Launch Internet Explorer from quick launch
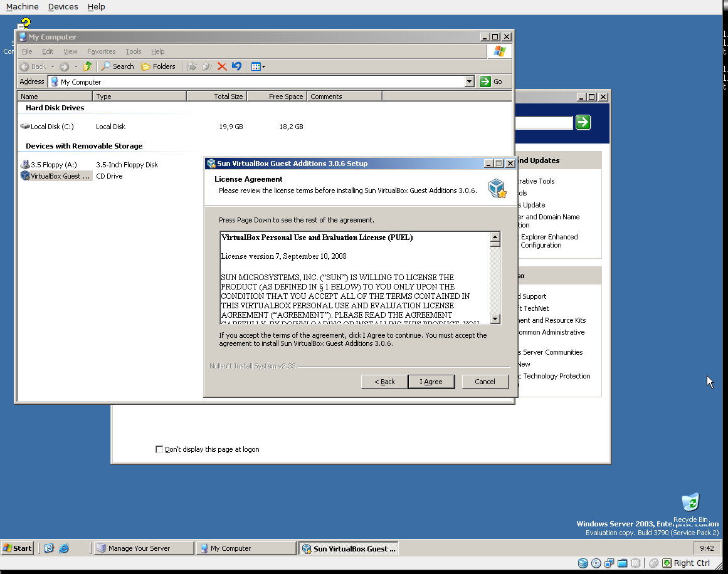Image resolution: width=728 pixels, height=574 pixels. click(64, 548)
